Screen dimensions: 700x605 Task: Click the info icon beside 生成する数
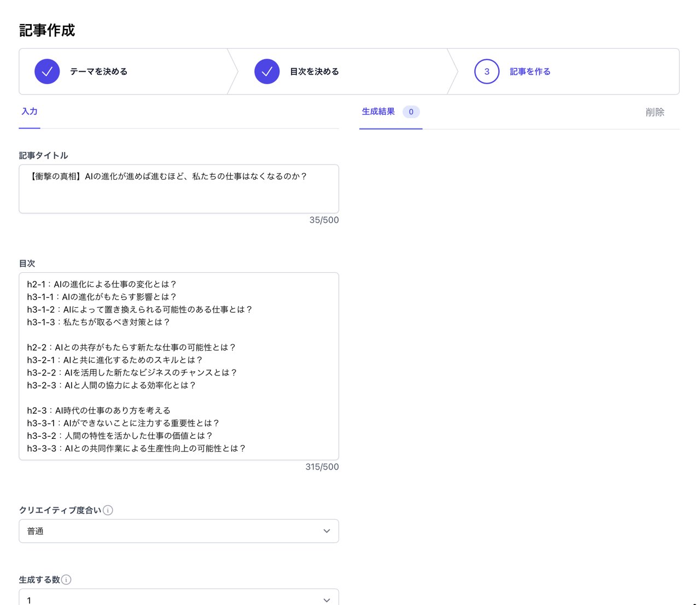point(66,579)
